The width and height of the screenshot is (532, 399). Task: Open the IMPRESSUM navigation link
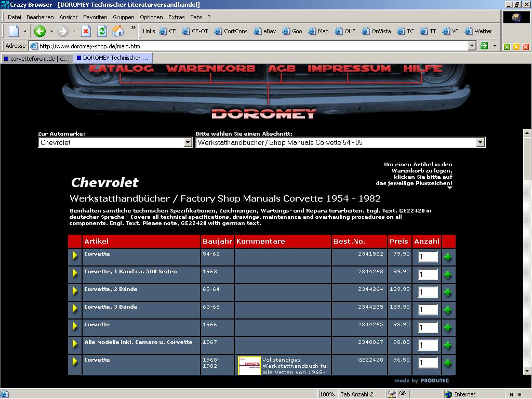(349, 69)
